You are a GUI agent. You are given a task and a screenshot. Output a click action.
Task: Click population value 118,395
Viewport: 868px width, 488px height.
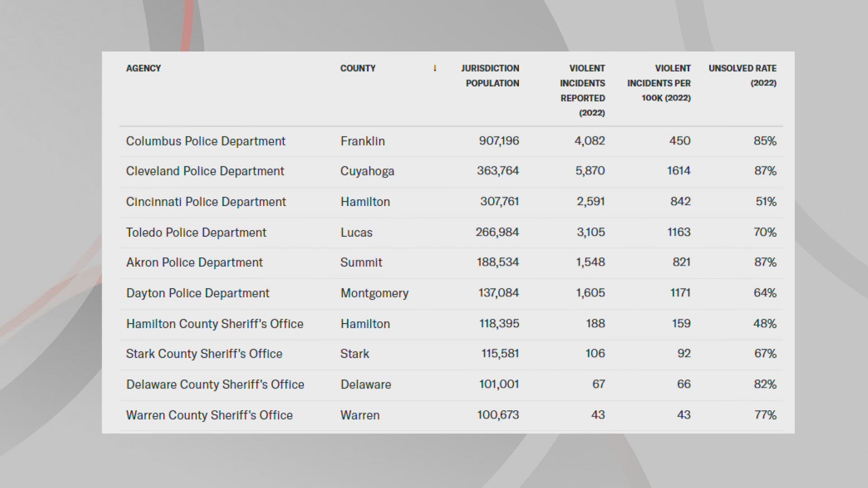[499, 324]
